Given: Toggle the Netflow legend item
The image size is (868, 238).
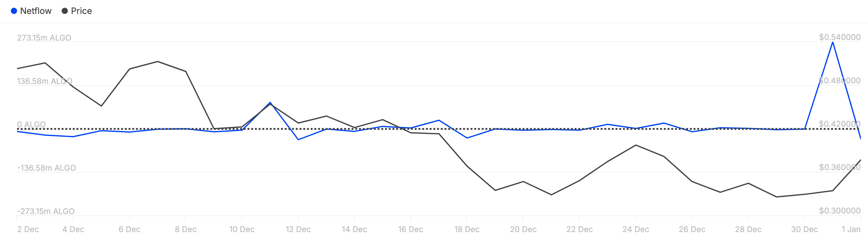Looking at the screenshot, I should coord(31,11).
